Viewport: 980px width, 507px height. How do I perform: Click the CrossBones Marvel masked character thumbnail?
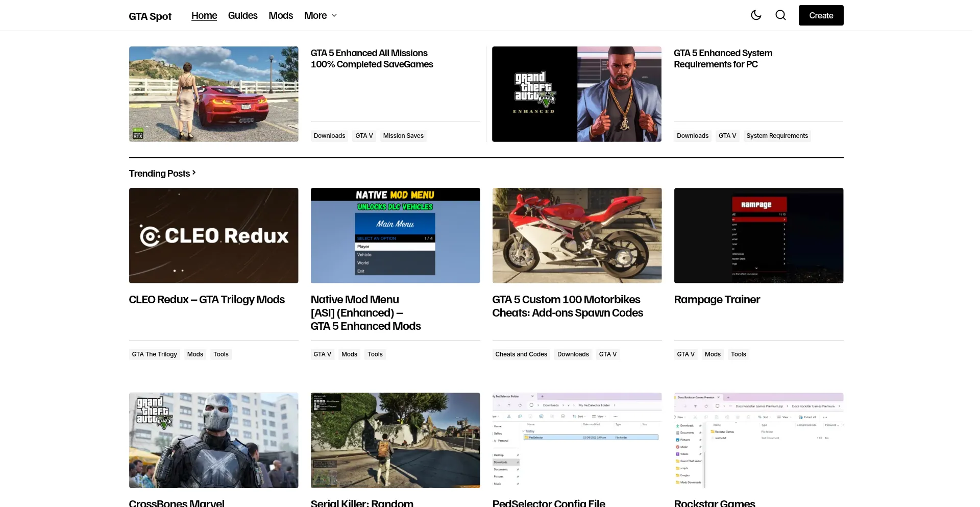pyautogui.click(x=213, y=440)
